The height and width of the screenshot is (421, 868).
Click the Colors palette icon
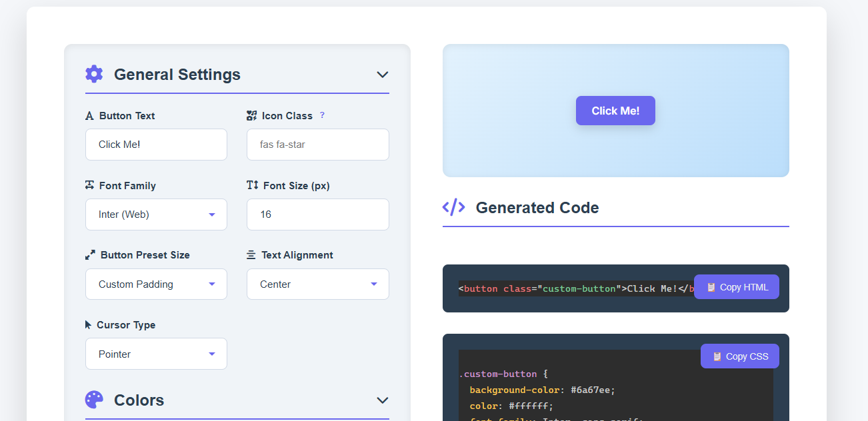coord(94,400)
